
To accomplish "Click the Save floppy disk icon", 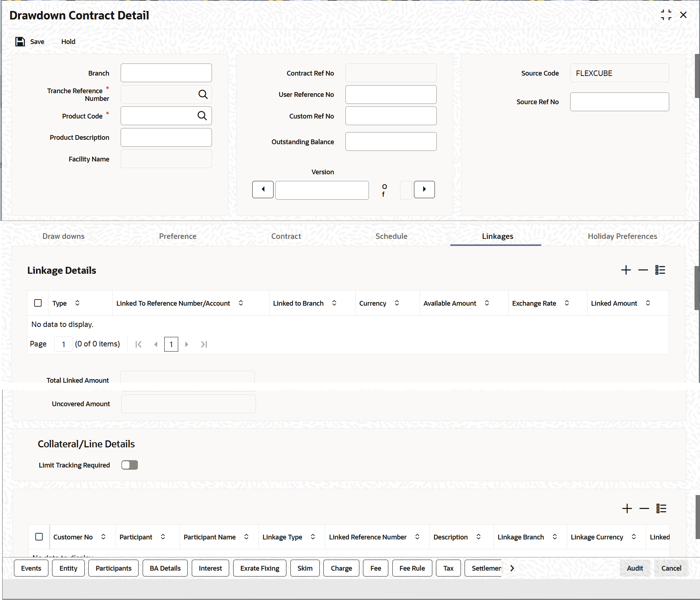I will click(x=20, y=41).
